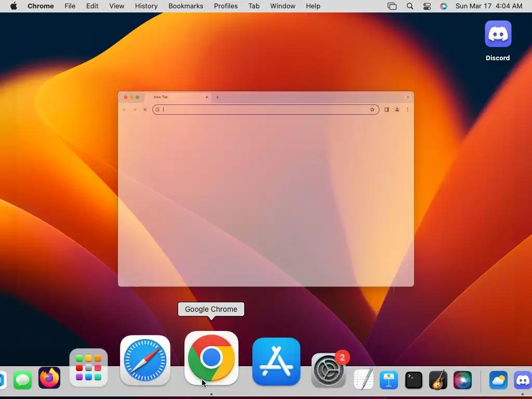Open Safari from the Dock

(x=145, y=361)
